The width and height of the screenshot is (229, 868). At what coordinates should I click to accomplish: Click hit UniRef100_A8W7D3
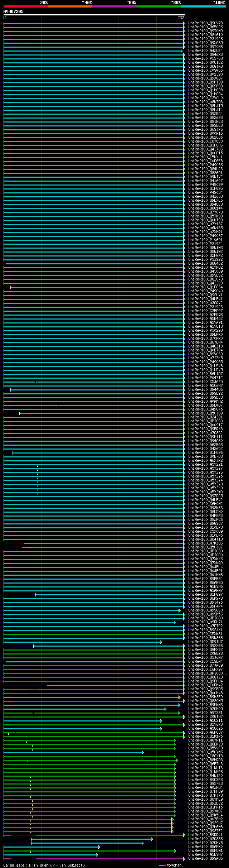[205, 102]
